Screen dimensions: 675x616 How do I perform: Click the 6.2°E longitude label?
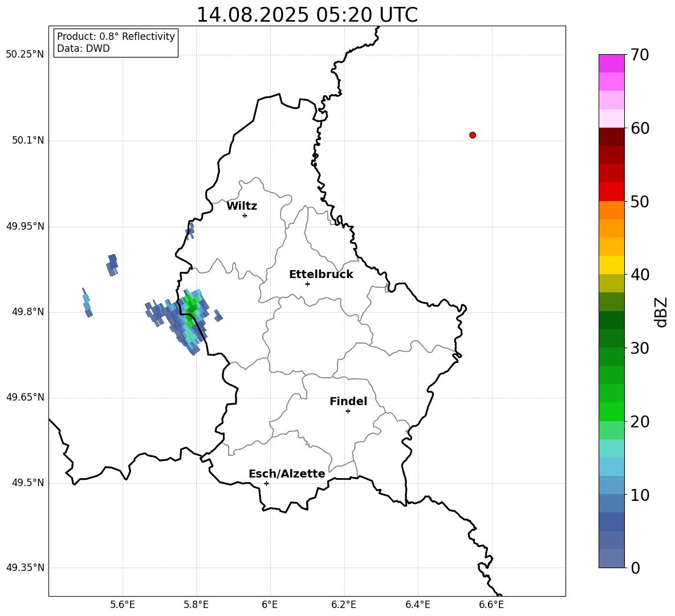[x=344, y=605]
